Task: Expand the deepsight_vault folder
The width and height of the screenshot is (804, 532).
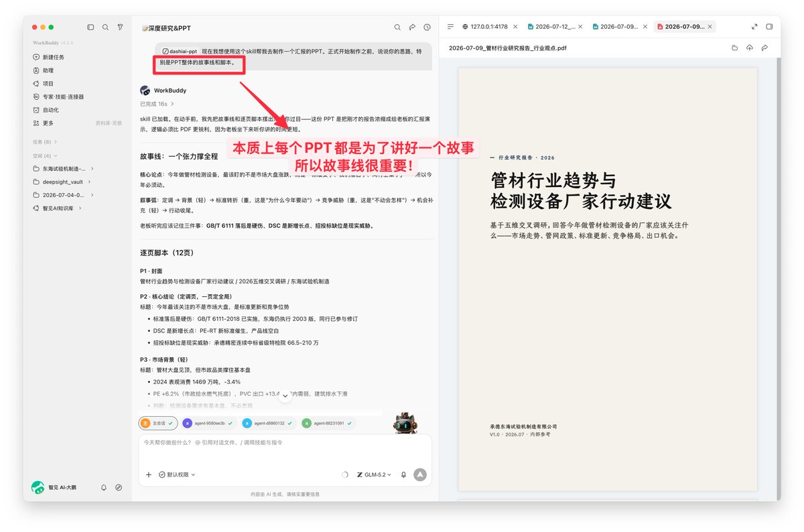Action: 62,182
